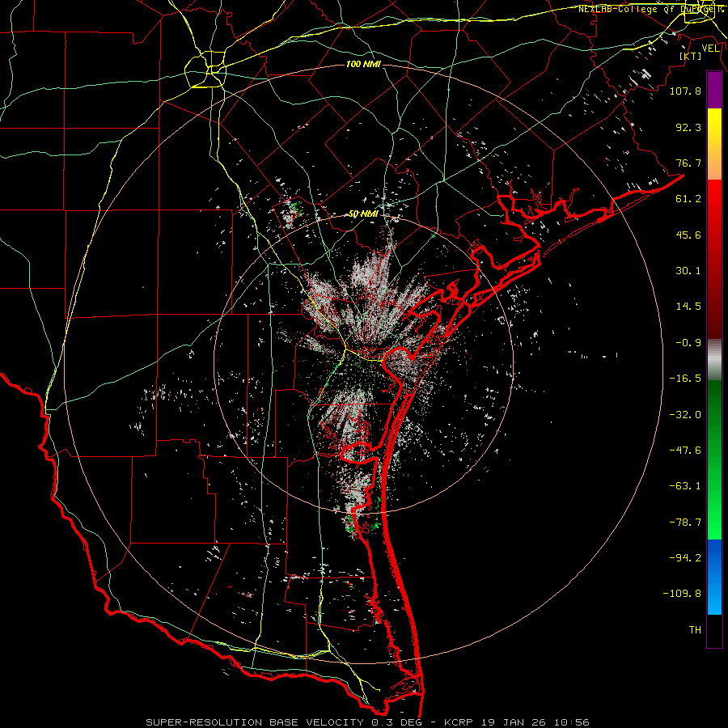Click the SUPER-RESOLUTION BASE VELOCITY caption
Image resolution: width=728 pixels, height=728 pixels.
point(255,722)
